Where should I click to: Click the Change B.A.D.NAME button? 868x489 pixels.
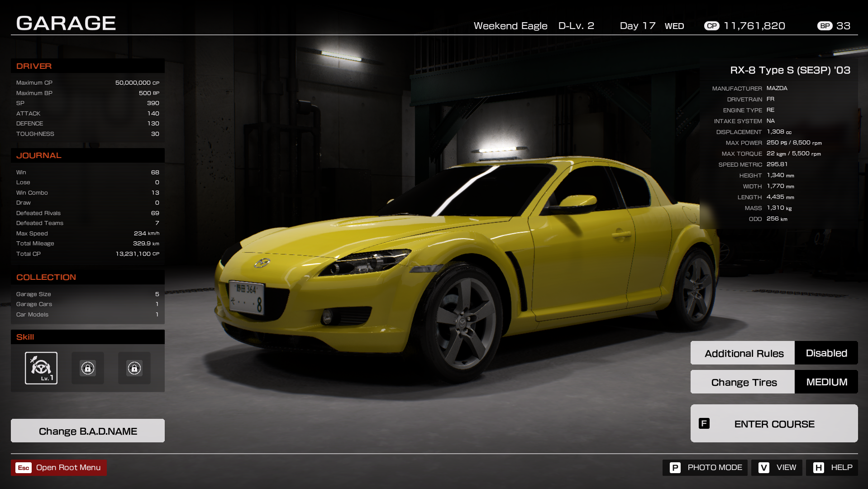88,431
